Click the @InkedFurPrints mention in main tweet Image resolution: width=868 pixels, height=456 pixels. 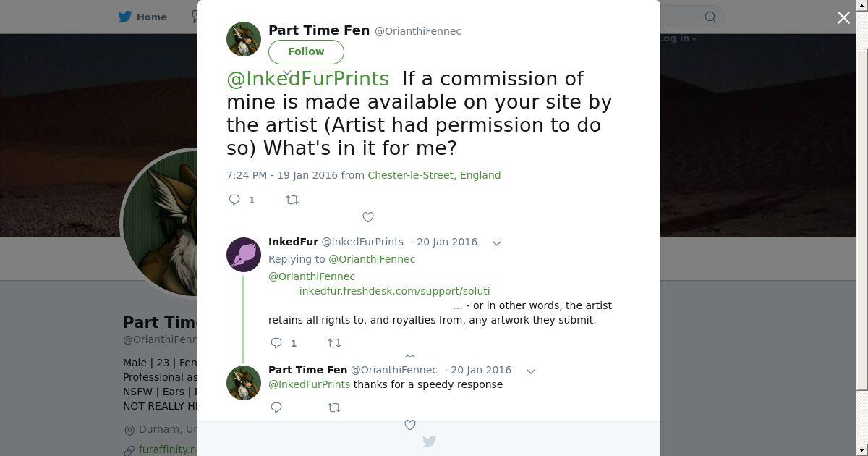point(307,78)
